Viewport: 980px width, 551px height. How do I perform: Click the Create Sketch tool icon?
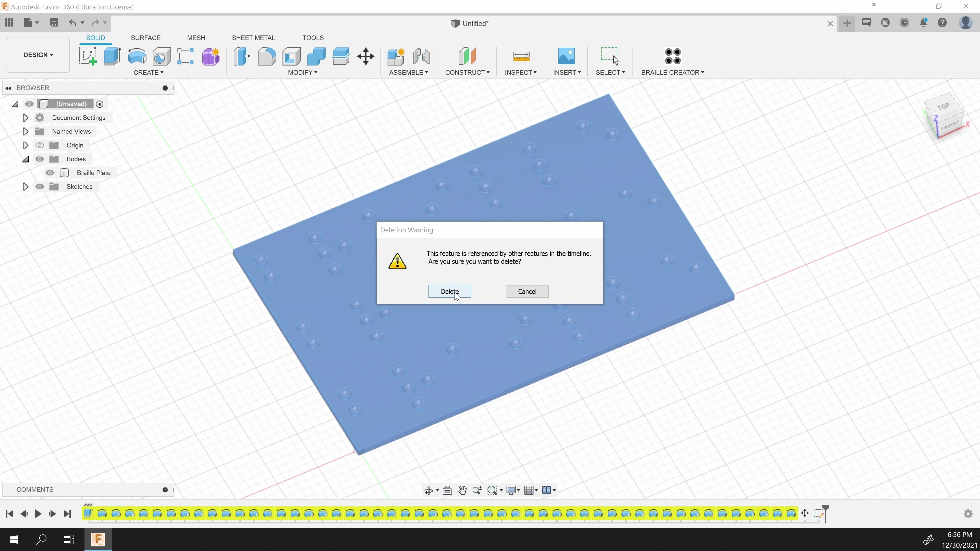(88, 56)
